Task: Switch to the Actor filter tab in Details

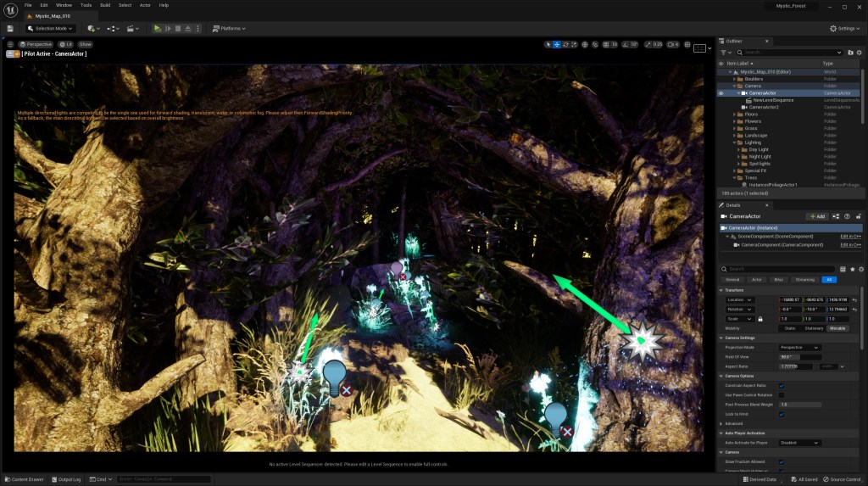Action: click(756, 279)
